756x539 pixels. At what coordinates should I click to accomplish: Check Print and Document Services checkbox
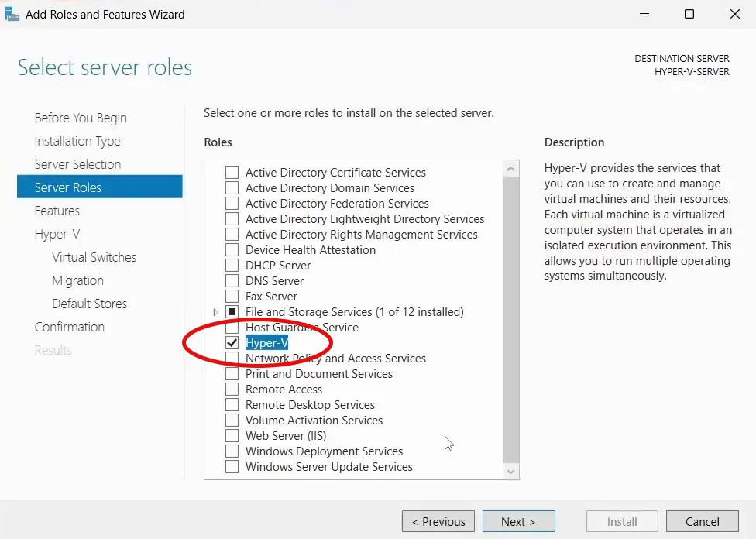click(x=232, y=373)
